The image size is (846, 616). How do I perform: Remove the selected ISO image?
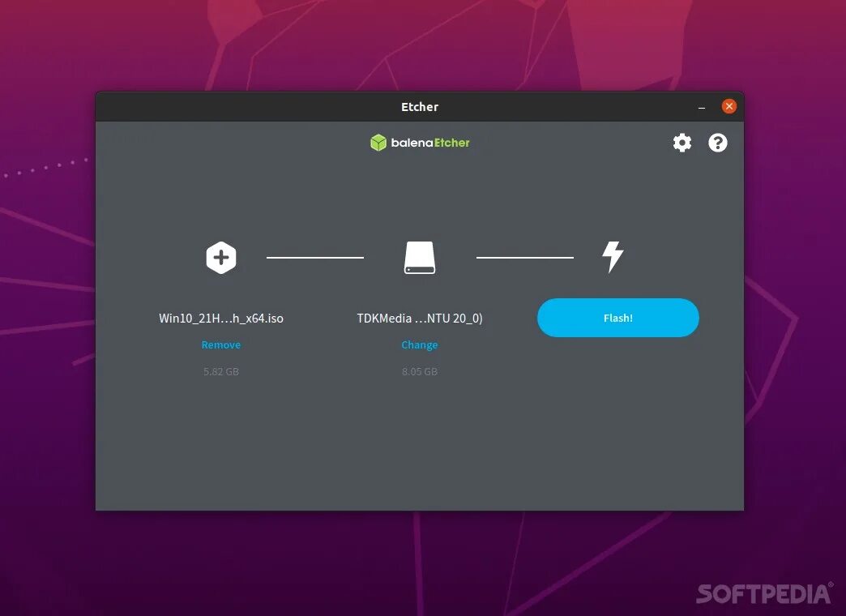(221, 345)
